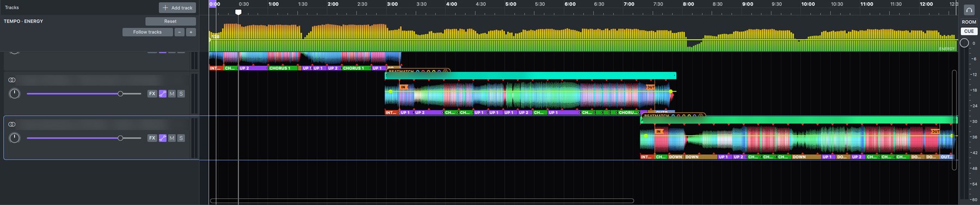
Task: Click the TEMPO · ENERGY label
Action: tap(23, 21)
